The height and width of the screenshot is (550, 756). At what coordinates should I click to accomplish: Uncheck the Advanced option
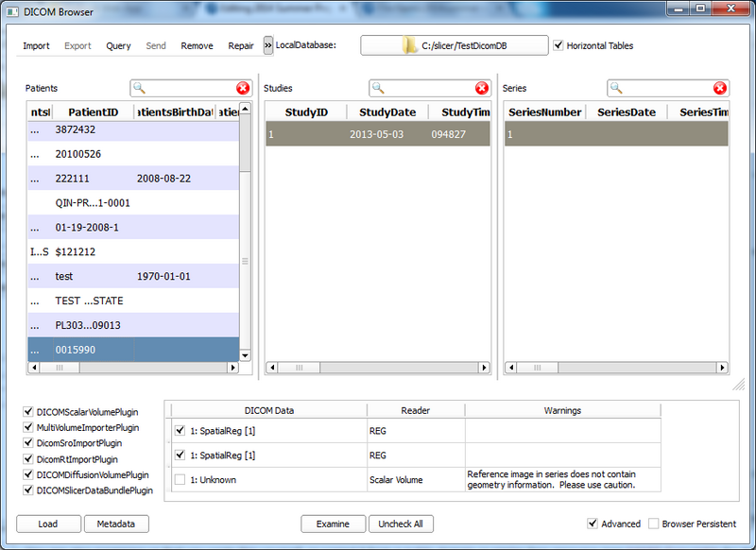click(593, 524)
